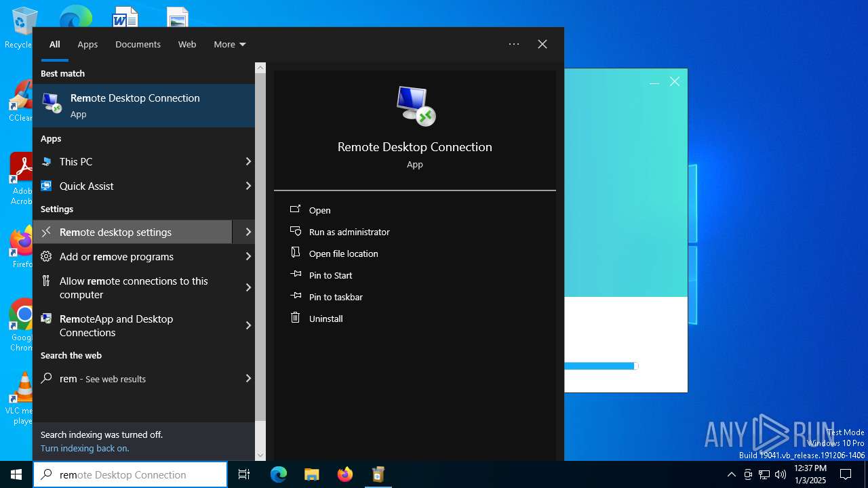Click the large Remote Desktop Connection preview icon
This screenshot has width=868, height=488.
click(415, 106)
